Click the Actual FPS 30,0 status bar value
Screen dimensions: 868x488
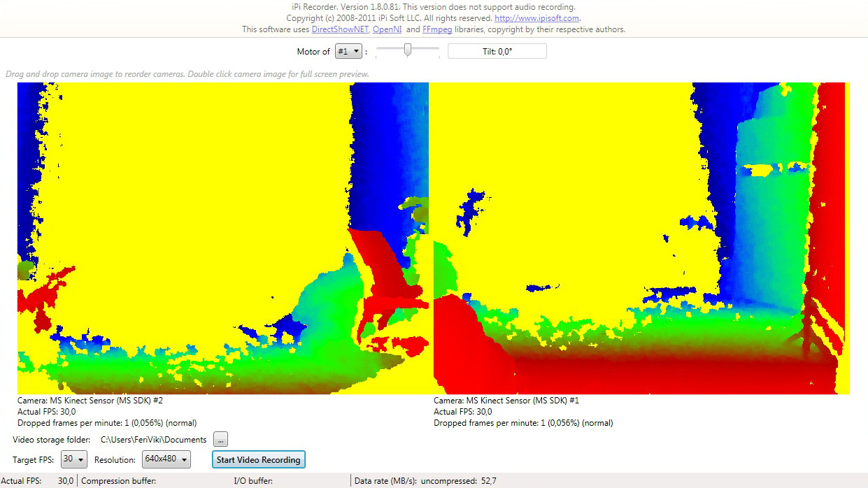pyautogui.click(x=66, y=481)
